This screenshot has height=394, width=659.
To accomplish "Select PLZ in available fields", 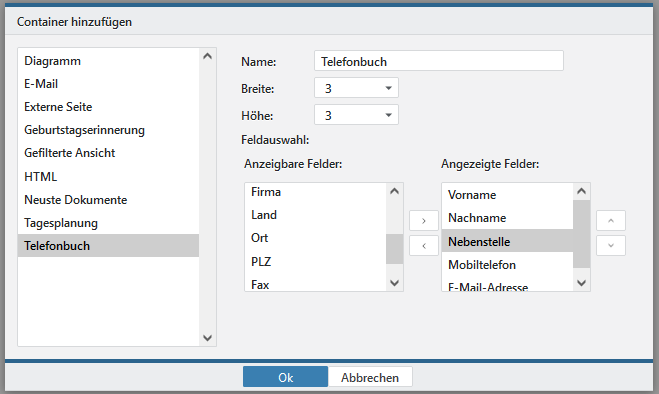I will [x=315, y=262].
